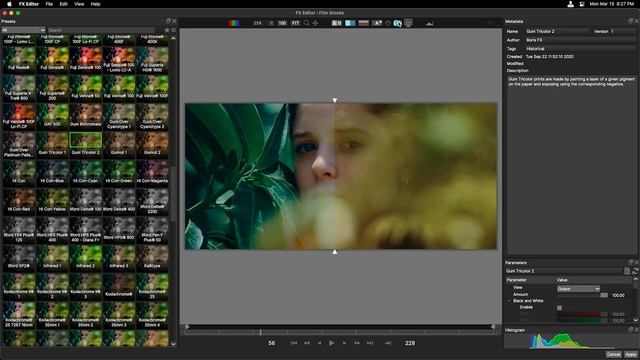Click the Parameters list scroll-down arrow

click(x=636, y=320)
